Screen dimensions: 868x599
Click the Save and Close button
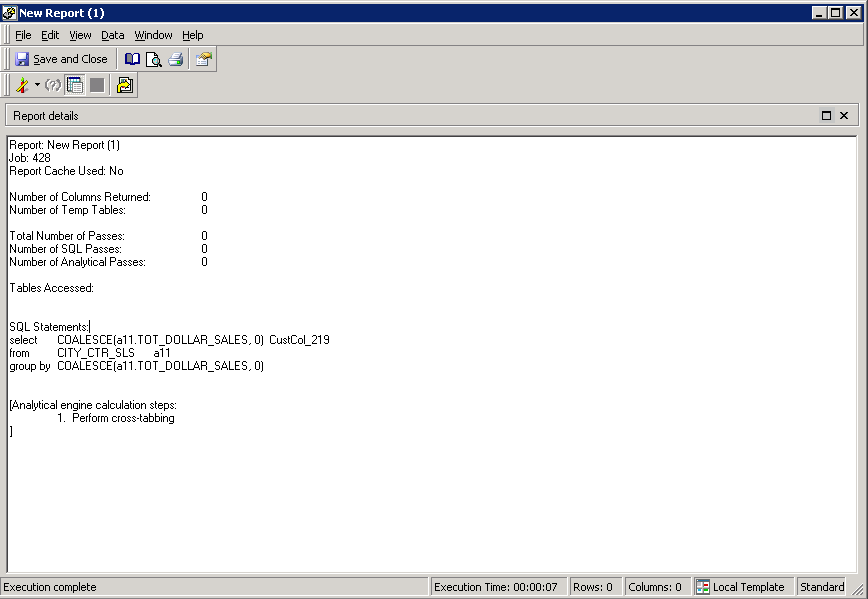click(61, 59)
